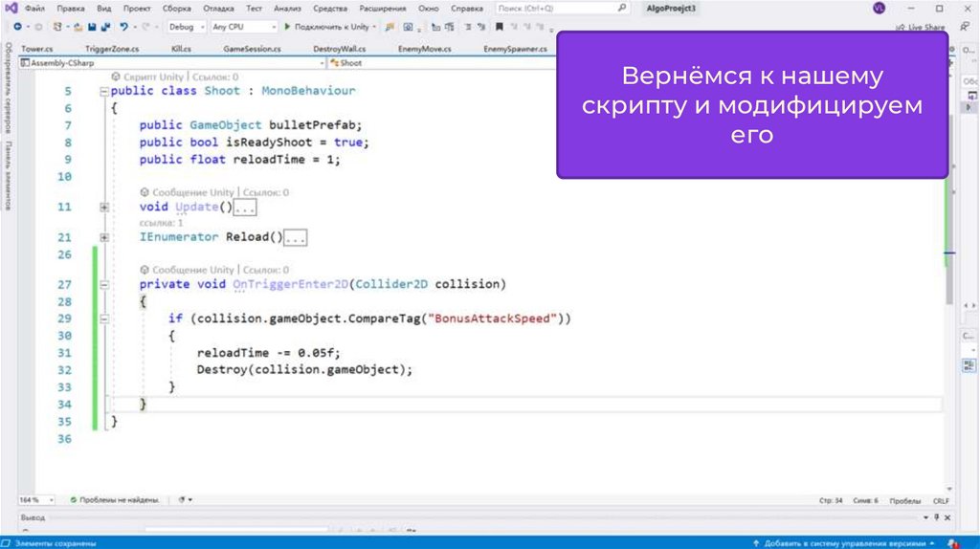This screenshot has width=980, height=549.
Task: Click the Visual Studio logo icon
Action: 11,8
